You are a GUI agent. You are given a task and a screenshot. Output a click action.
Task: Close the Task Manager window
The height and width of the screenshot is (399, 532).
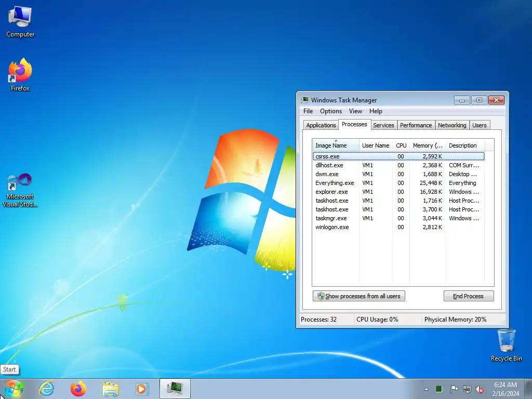[x=496, y=100]
